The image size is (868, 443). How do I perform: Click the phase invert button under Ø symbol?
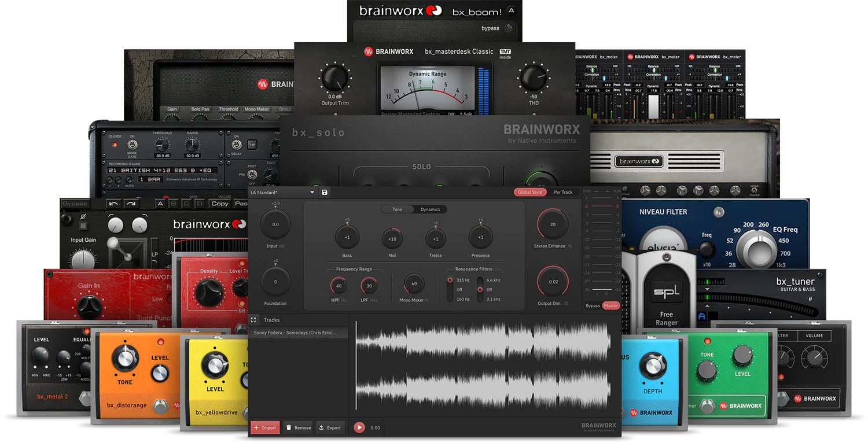click(x=83, y=225)
